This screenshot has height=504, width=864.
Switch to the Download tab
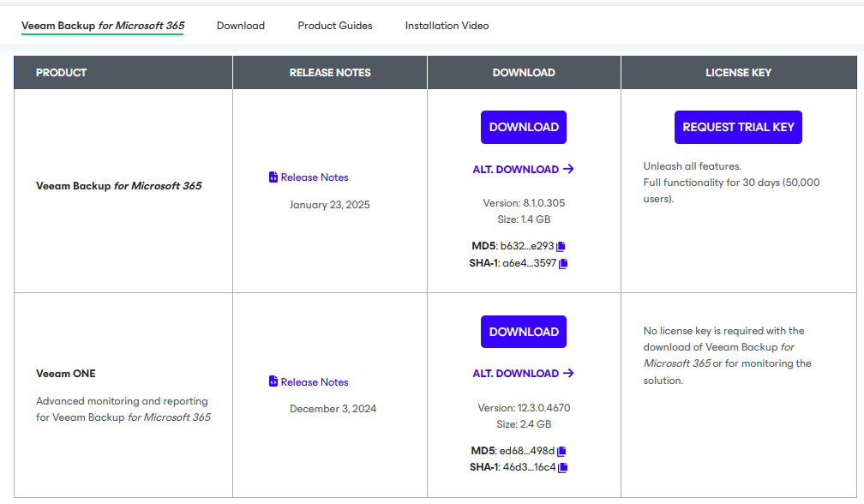[241, 26]
